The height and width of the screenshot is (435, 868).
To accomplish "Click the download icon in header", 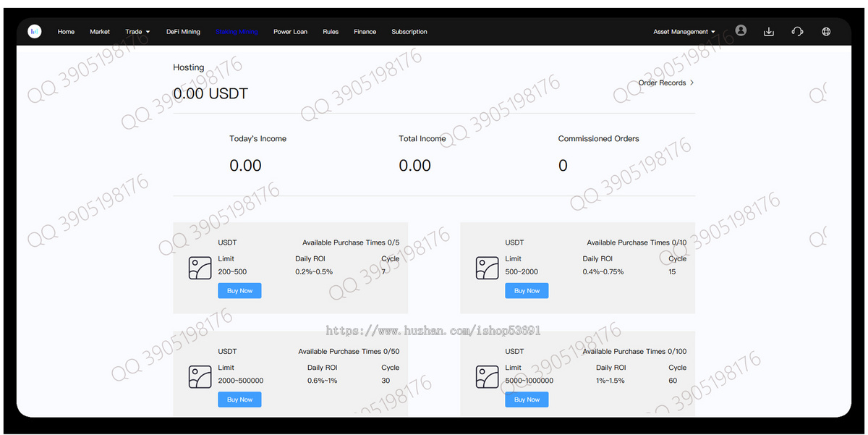I will click(769, 32).
